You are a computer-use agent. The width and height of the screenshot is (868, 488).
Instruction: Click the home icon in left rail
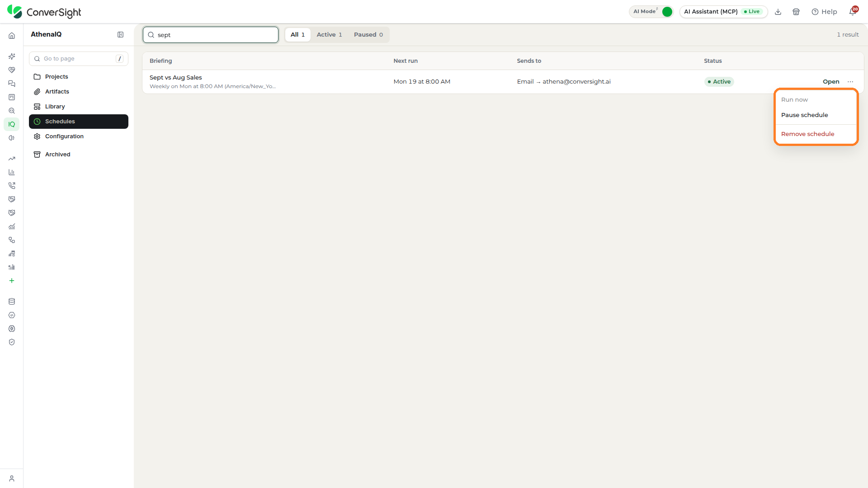12,36
